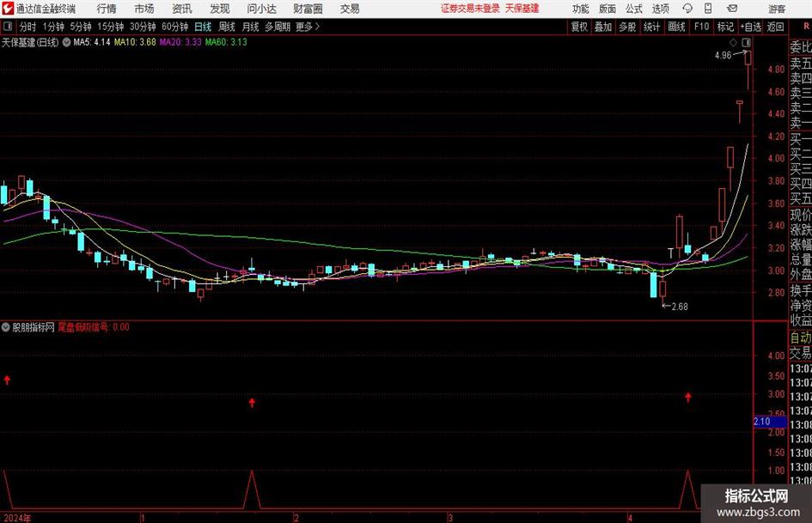This screenshot has width=812, height=523.
Task: Click the MA10: 3.68 indicator label
Action: click(x=135, y=42)
